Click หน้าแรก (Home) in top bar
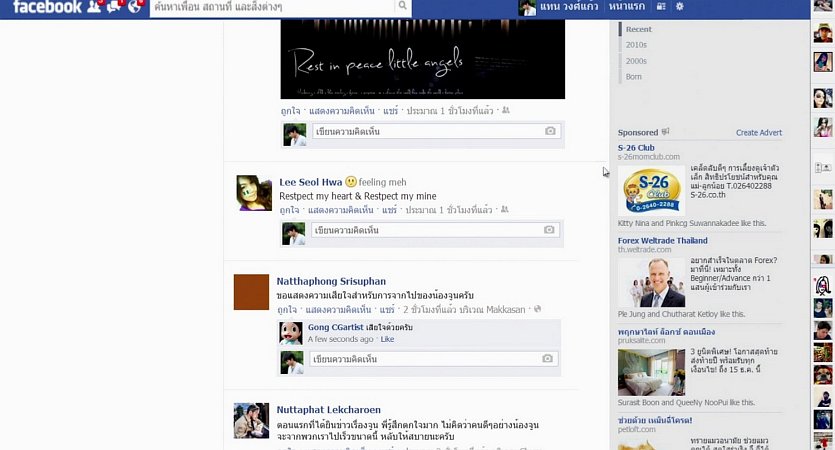Screen dimensions: 835x450 (x=626, y=7)
